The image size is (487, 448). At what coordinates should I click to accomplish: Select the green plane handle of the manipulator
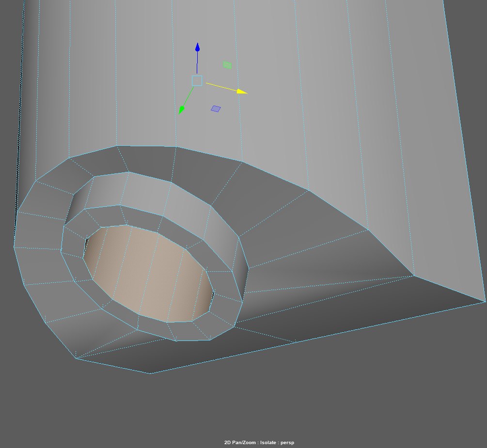tap(227, 65)
